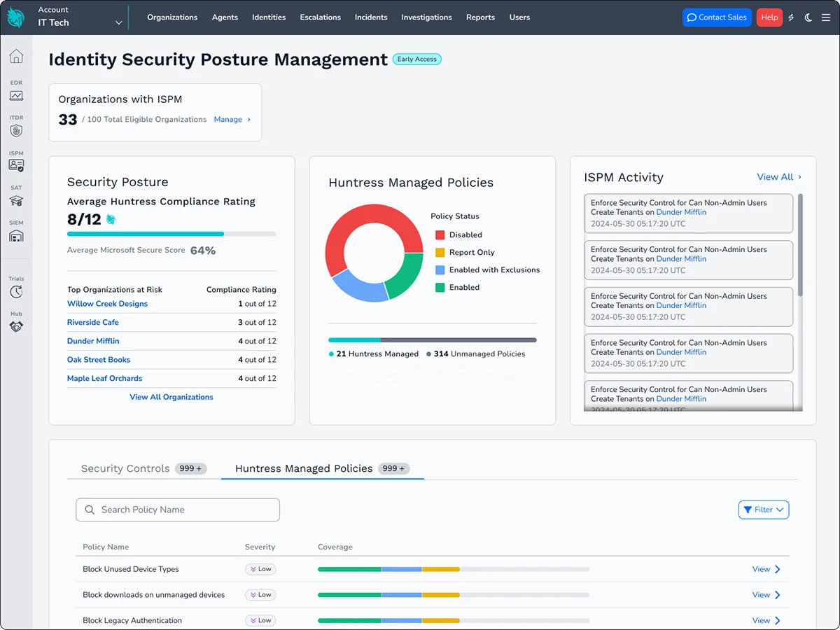This screenshot has width=840, height=630.
Task: Open the SIEM sidebar icon
Action: coord(16,236)
